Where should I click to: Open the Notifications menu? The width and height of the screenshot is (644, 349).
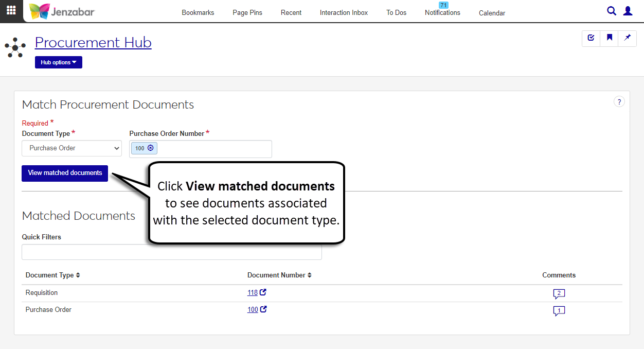pyautogui.click(x=442, y=12)
